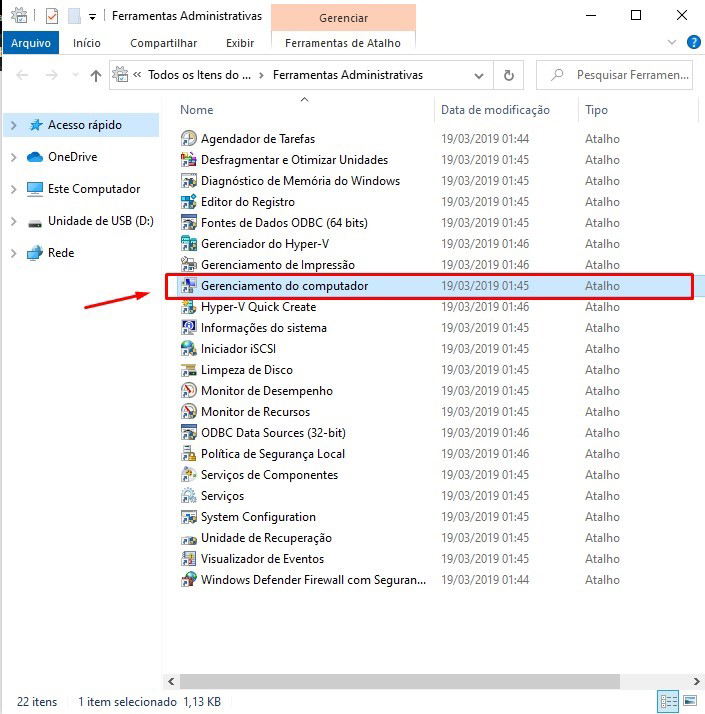
Task: Refresh the current folder view
Action: coord(509,75)
